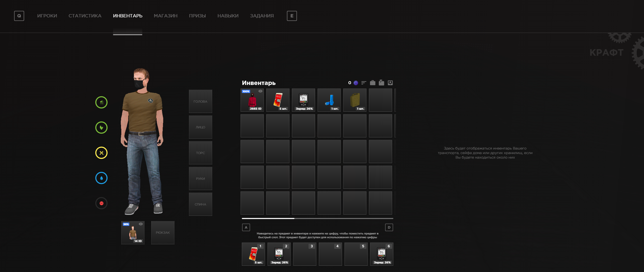Image resolution: width=644 pixels, height=272 pixels.
Task: Click the yellow fork and knife hunger icon
Action: [x=101, y=153]
